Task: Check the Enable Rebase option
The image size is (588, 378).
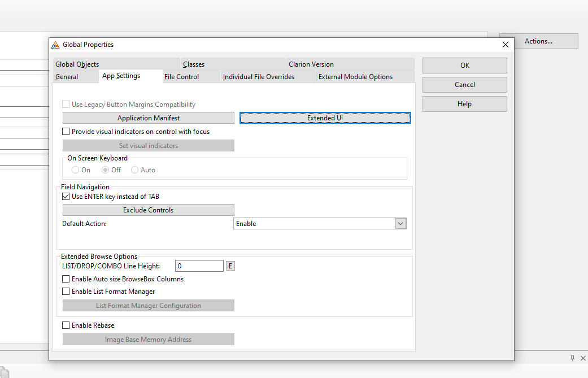Action: coord(66,325)
